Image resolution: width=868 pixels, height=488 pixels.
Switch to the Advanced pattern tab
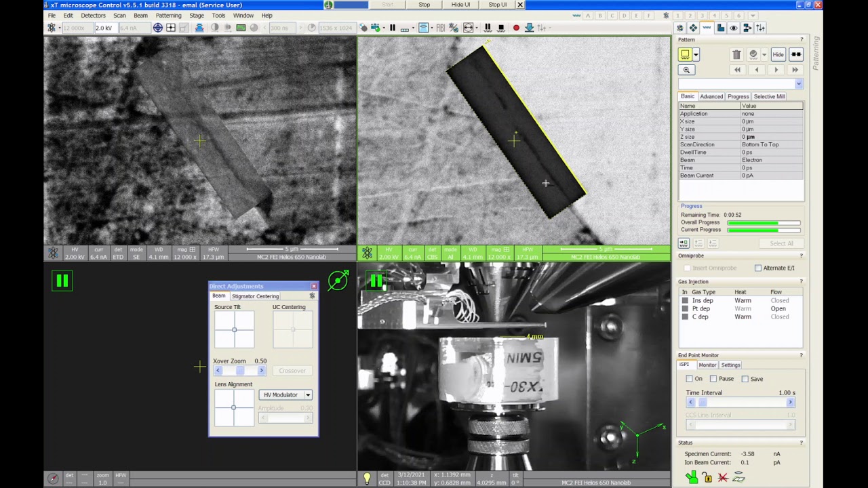tap(711, 96)
